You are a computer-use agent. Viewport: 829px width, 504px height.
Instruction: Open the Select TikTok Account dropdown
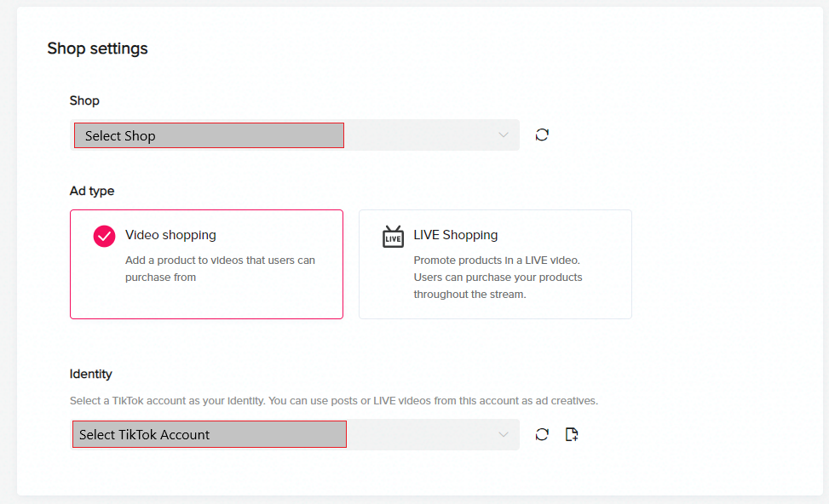click(295, 434)
